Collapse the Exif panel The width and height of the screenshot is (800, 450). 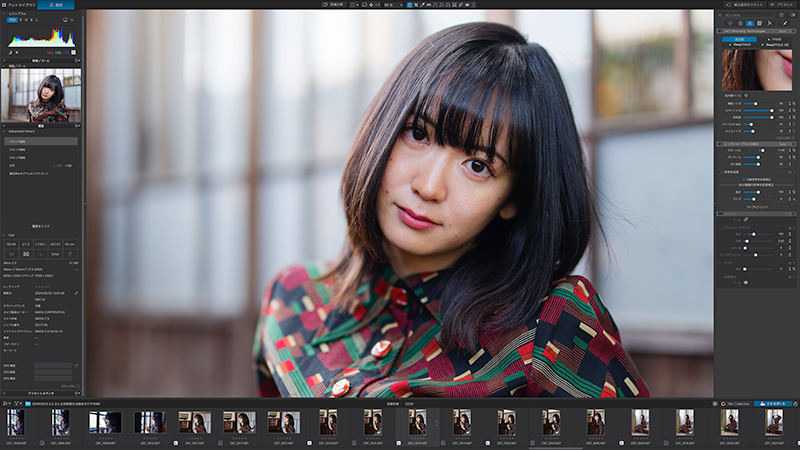(4, 235)
